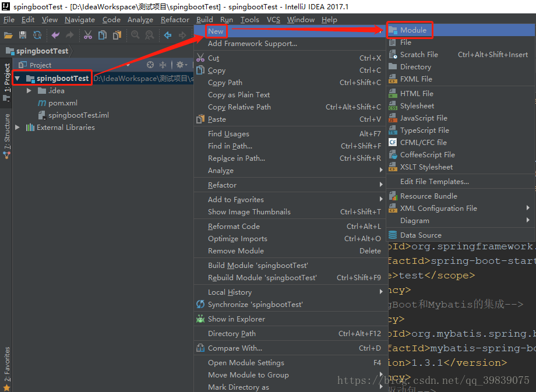Expand Diagram submenu
Screen dimensions: 536x392
pos(528,220)
